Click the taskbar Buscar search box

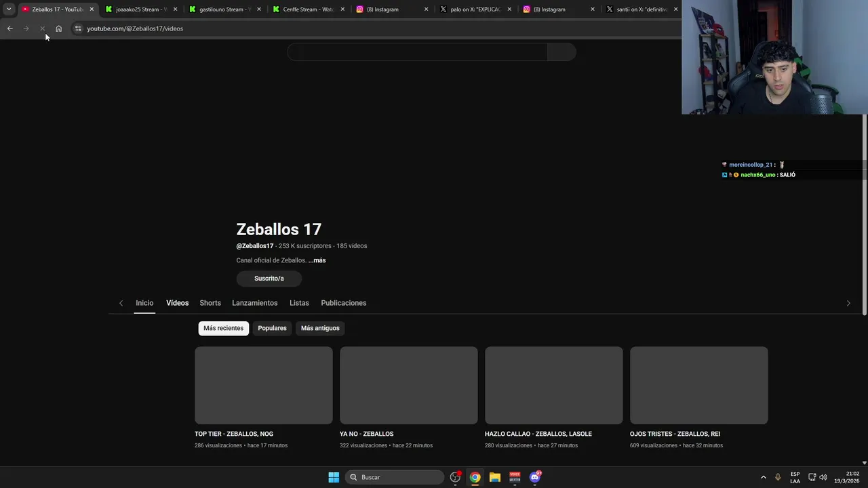(395, 477)
